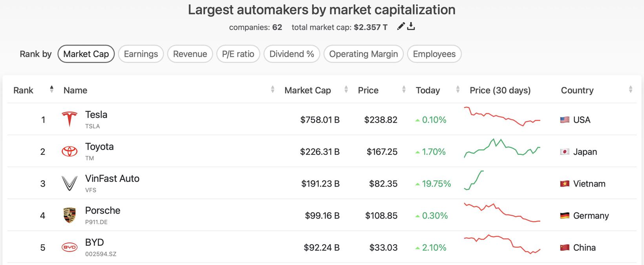Rank automakers by Dividend %
This screenshot has height=265, width=644.
[292, 54]
